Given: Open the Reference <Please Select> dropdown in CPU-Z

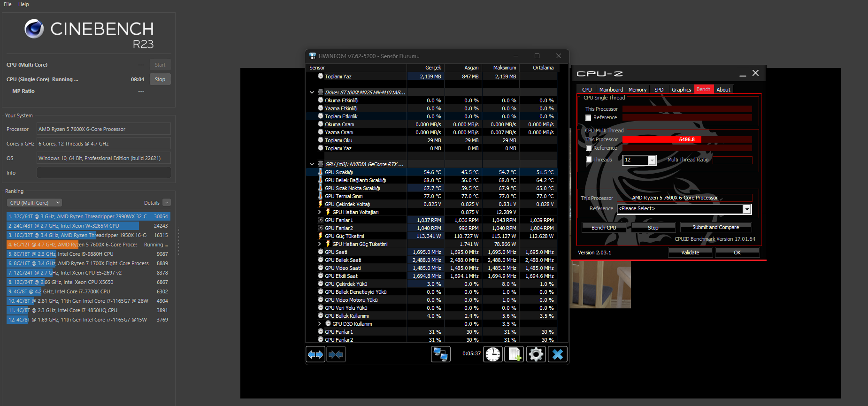Looking at the screenshot, I should (x=746, y=209).
